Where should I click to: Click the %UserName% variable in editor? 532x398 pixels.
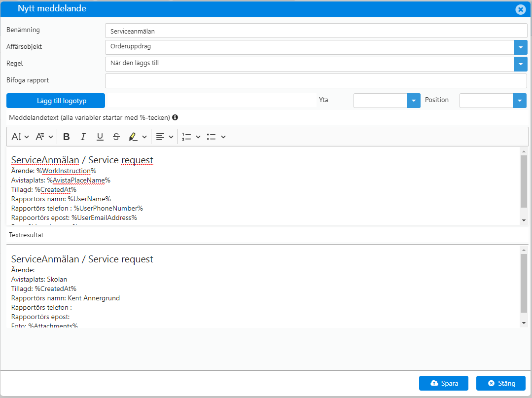click(89, 199)
